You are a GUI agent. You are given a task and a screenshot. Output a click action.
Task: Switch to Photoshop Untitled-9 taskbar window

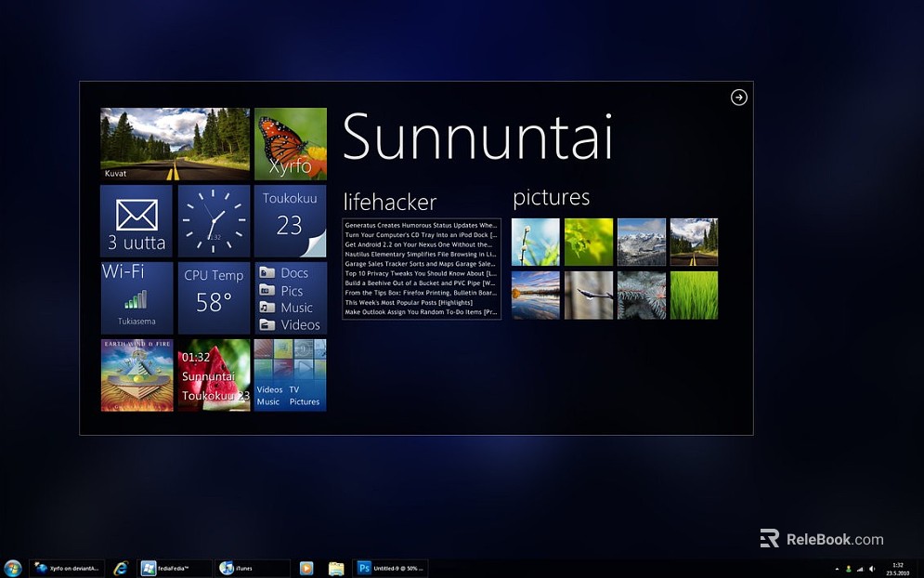pyautogui.click(x=390, y=568)
